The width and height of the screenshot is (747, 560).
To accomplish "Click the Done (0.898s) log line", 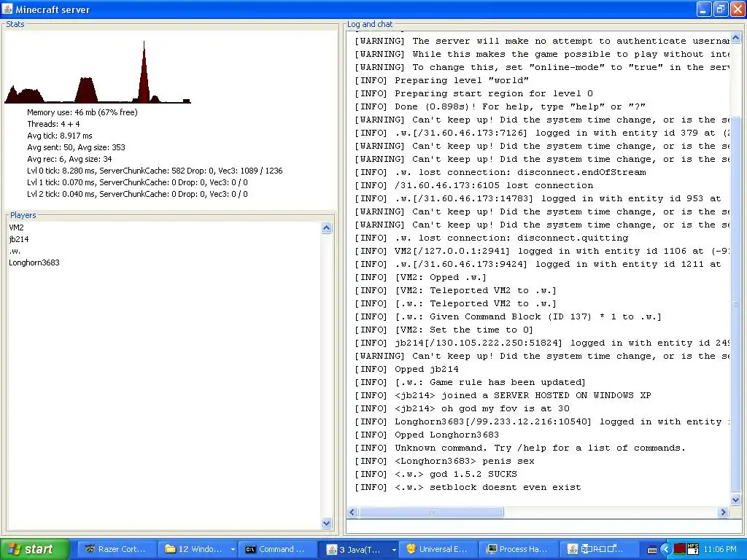I will (500, 106).
